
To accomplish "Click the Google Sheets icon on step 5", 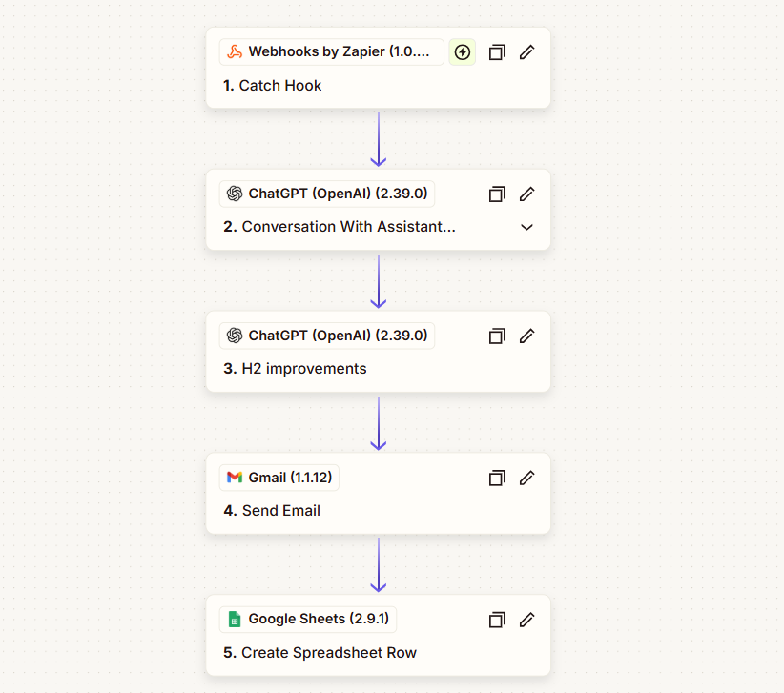I will click(x=235, y=620).
